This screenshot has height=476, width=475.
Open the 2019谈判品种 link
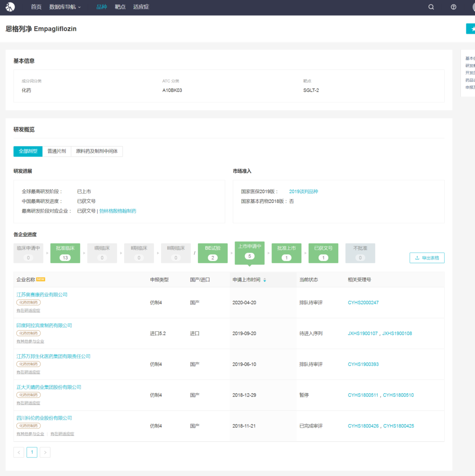[x=303, y=191]
